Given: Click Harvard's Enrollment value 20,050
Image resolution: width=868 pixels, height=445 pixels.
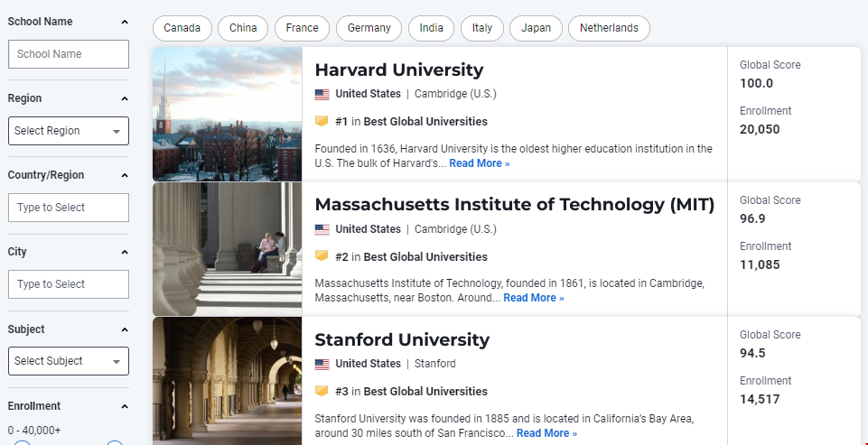Looking at the screenshot, I should tap(760, 129).
